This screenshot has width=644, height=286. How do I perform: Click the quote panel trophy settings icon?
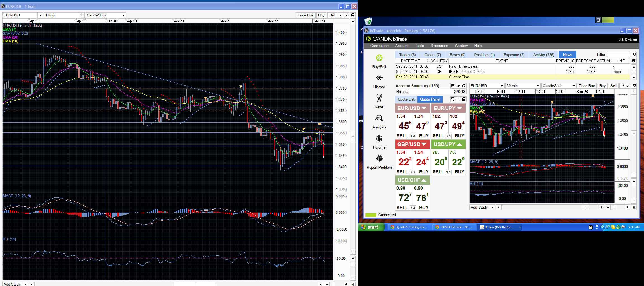tap(453, 99)
